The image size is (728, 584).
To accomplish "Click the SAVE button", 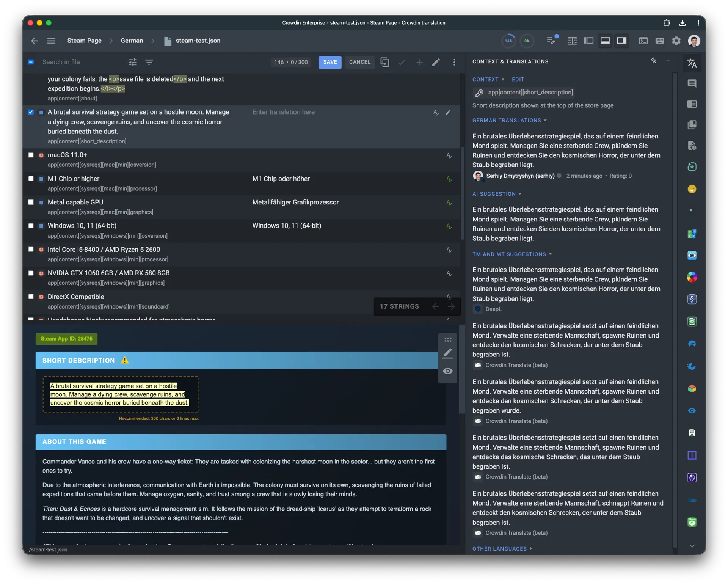I will tap(330, 62).
